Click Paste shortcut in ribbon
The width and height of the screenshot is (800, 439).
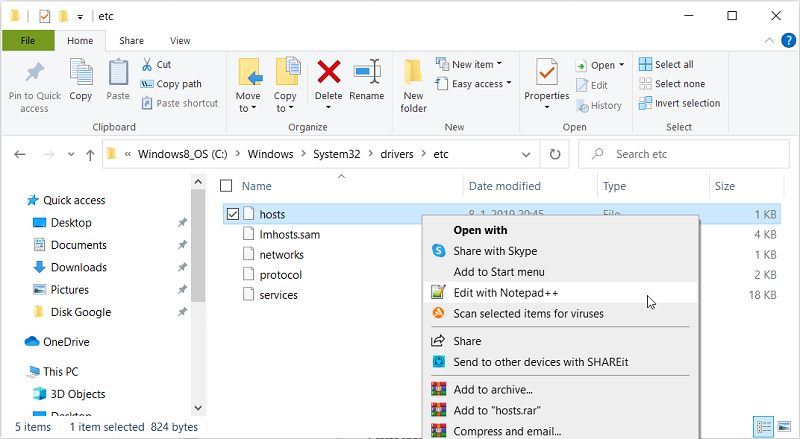pyautogui.click(x=180, y=103)
